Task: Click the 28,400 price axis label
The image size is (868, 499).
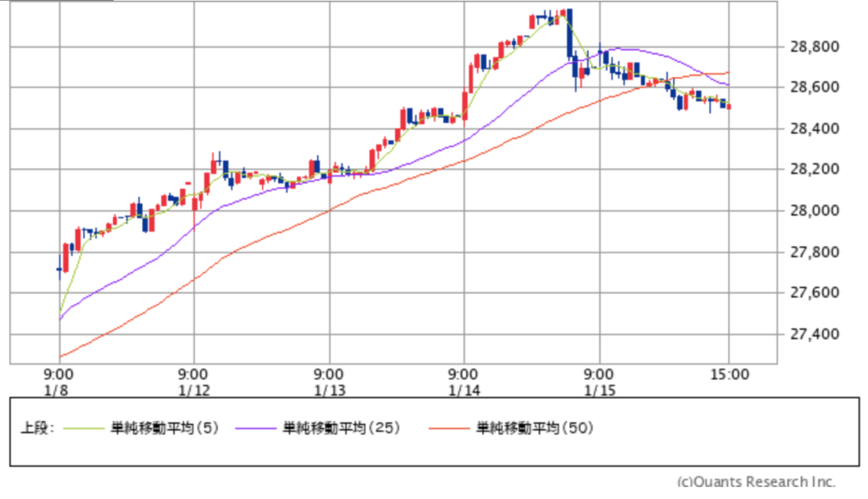Action: pyautogui.click(x=815, y=128)
